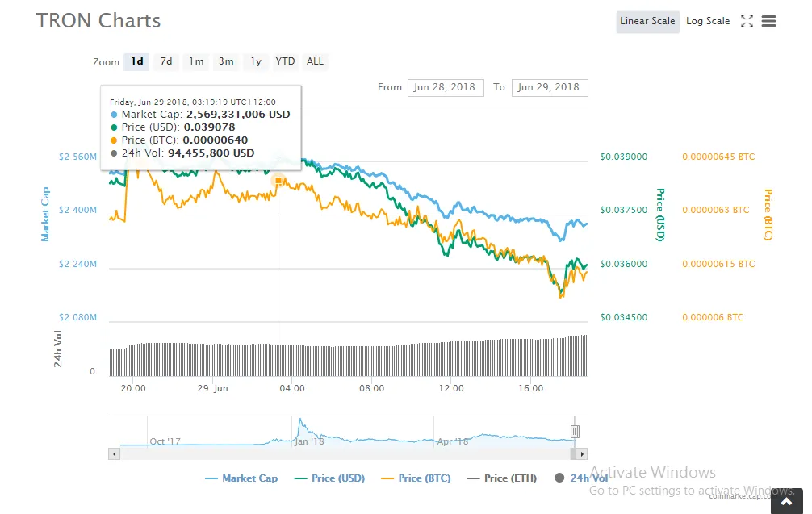Toggle the Market Cap legend series

[241, 478]
